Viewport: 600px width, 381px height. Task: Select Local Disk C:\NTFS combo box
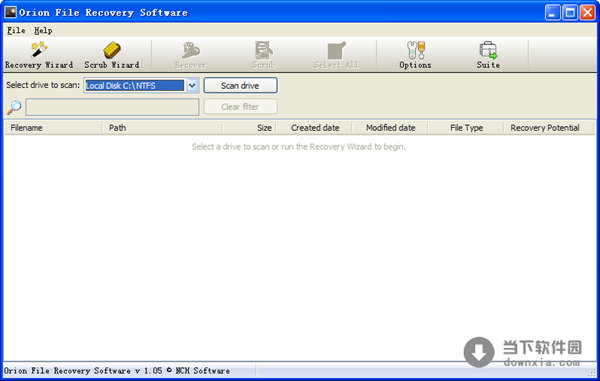tap(141, 86)
